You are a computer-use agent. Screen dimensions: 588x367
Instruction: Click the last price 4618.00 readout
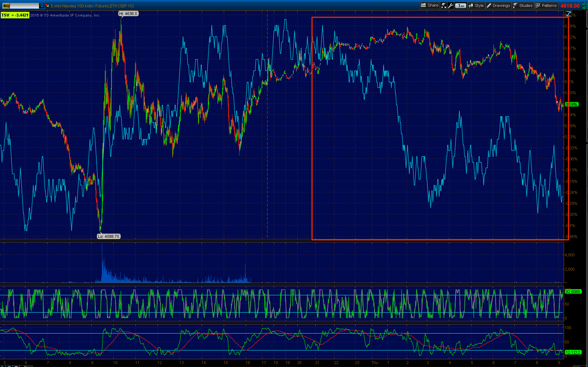tap(570, 6)
